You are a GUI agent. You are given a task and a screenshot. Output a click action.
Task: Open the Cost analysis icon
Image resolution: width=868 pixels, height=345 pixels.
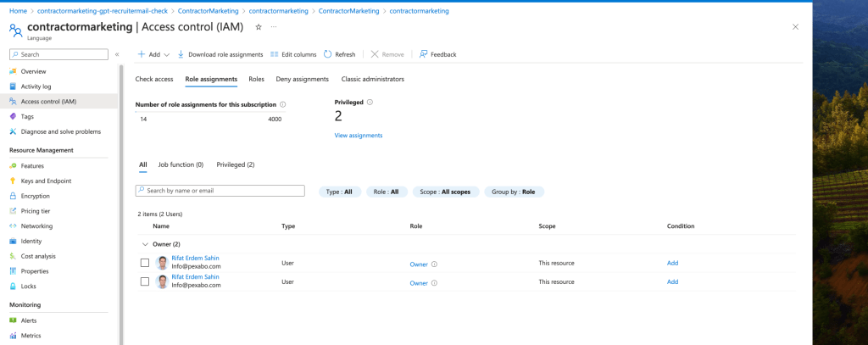coord(13,256)
